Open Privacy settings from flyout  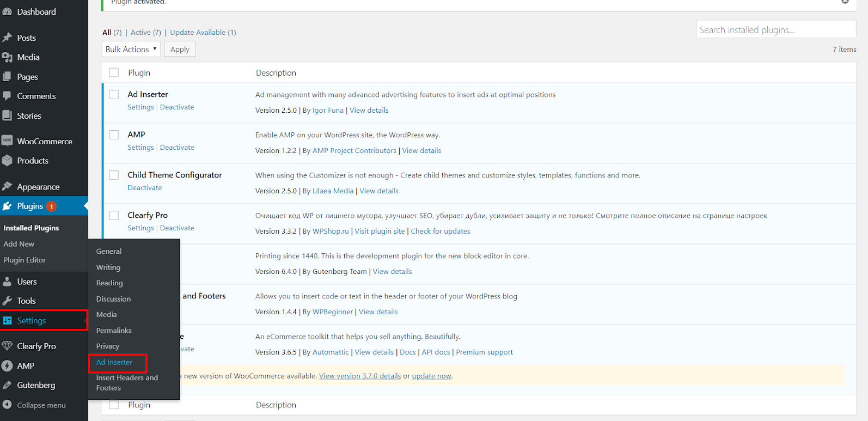107,346
